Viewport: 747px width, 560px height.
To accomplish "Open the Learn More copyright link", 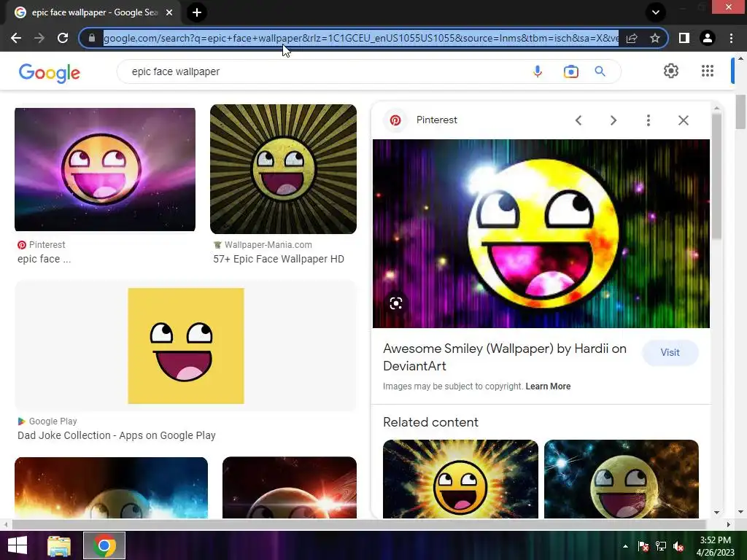I will pyautogui.click(x=548, y=386).
